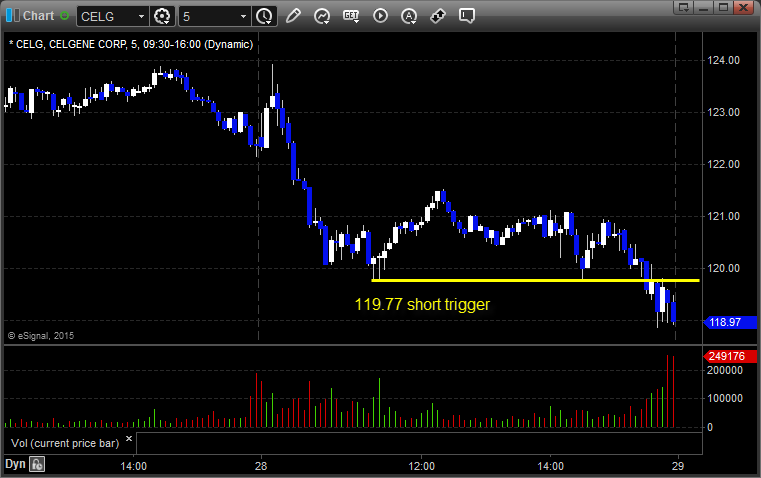Click the 200000 volume axis label
The image size is (761, 478).
click(x=725, y=370)
